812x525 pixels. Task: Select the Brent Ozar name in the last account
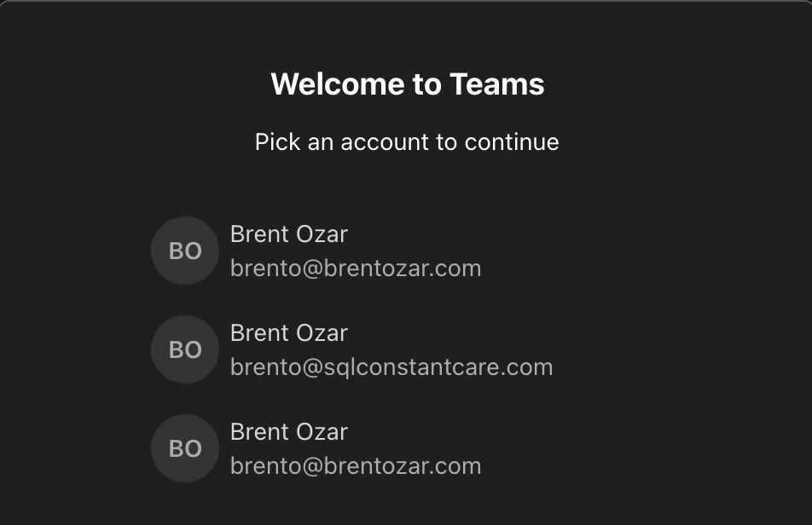pos(288,432)
